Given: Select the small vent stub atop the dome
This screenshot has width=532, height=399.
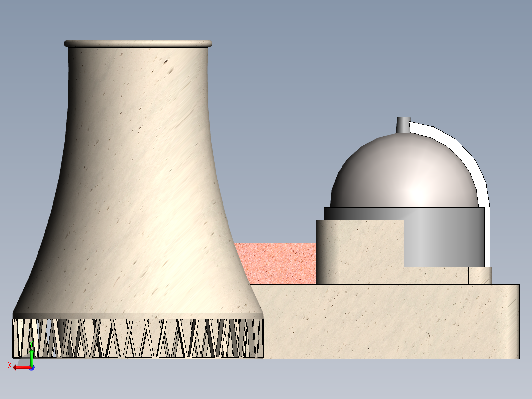Looking at the screenshot, I should (x=403, y=125).
